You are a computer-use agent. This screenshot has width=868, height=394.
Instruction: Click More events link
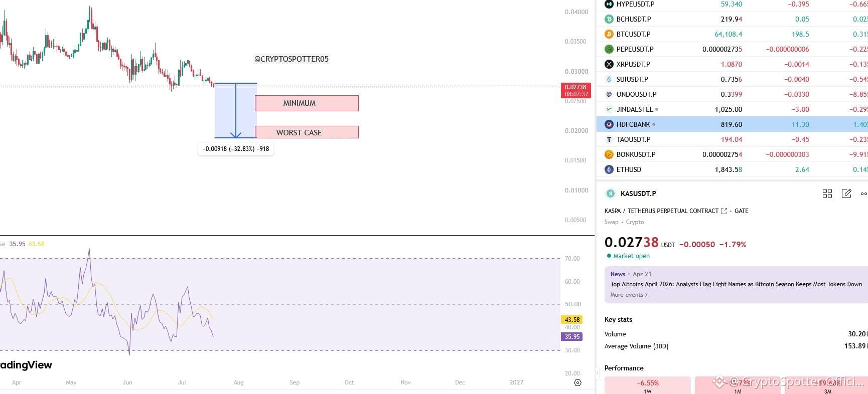pyautogui.click(x=629, y=295)
